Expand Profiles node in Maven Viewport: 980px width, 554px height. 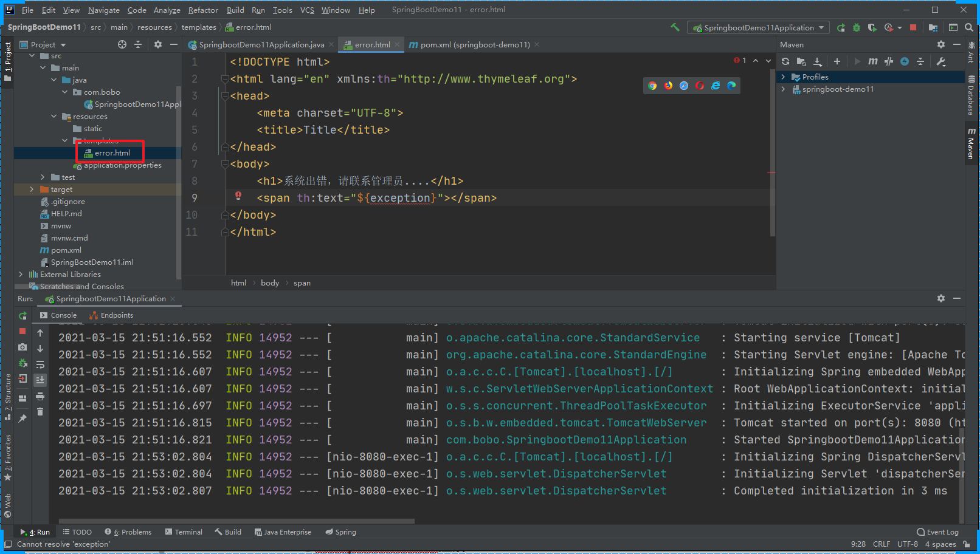tap(783, 77)
